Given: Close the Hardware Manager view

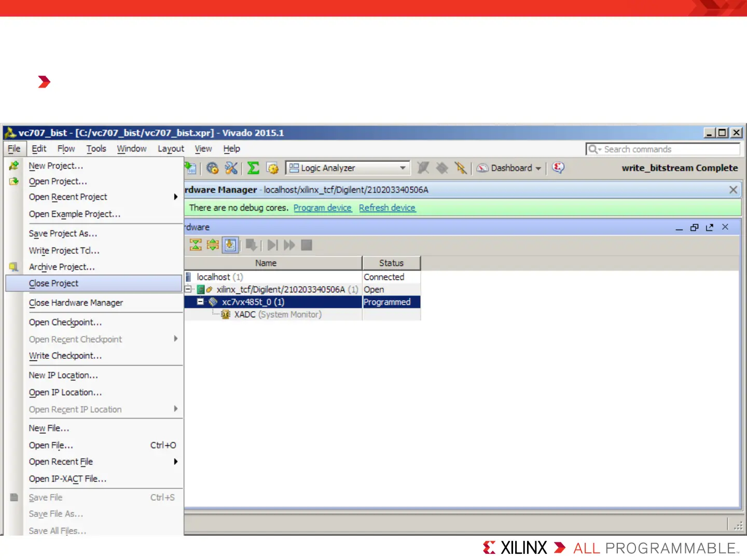Looking at the screenshot, I should [733, 190].
